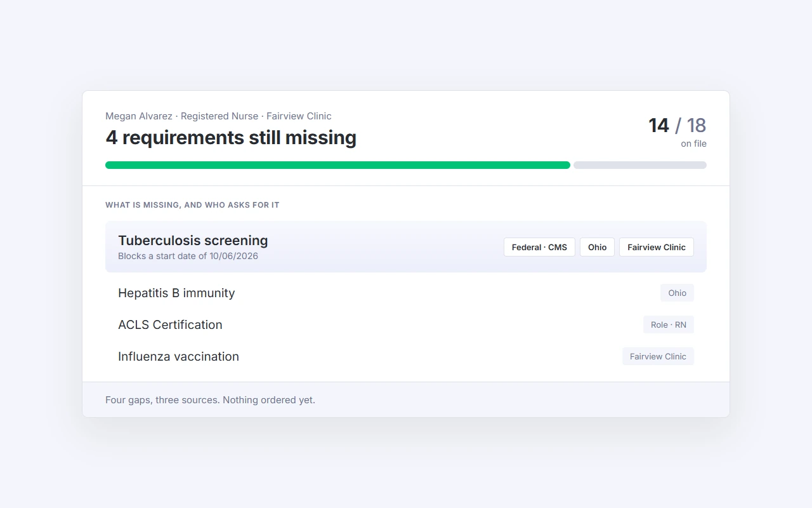Click the 'Four gaps, three sources' footer text
Screen dimensions: 812x508
click(x=210, y=400)
